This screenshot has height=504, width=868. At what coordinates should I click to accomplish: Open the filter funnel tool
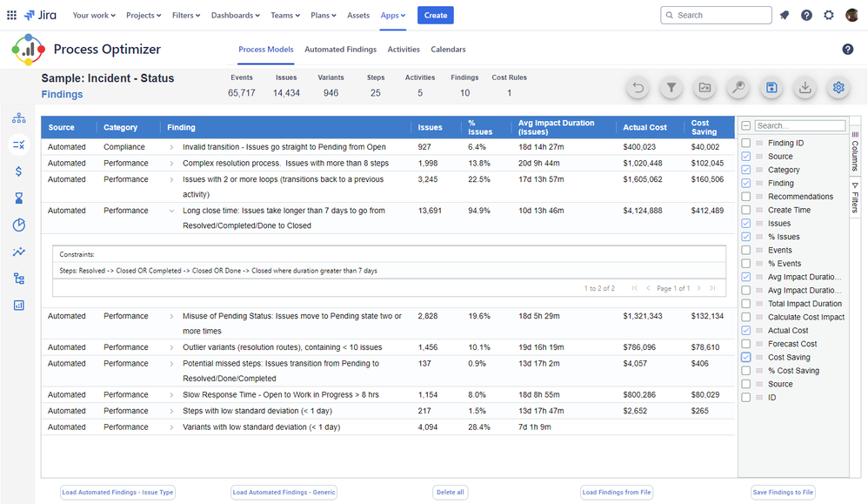pos(671,88)
